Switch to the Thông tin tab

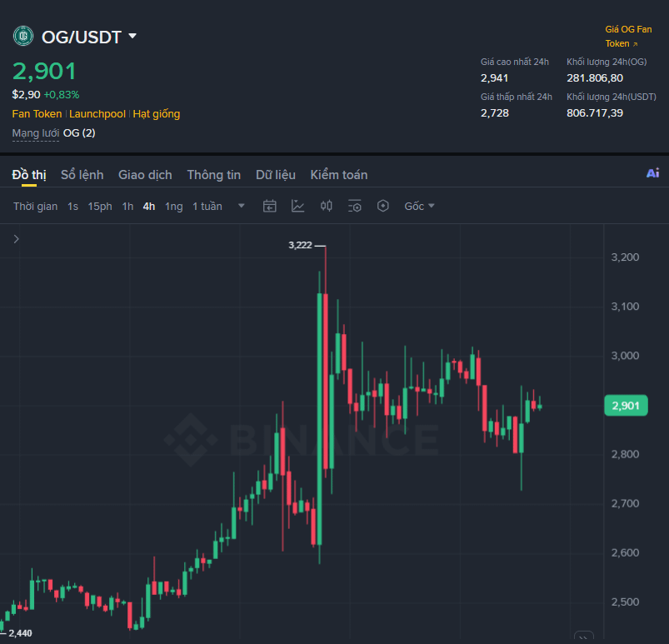(x=214, y=175)
